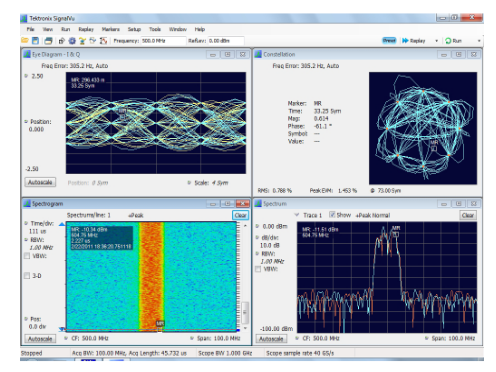Click the Frequency input field
This screenshot has height=372, width=496.
(163, 41)
